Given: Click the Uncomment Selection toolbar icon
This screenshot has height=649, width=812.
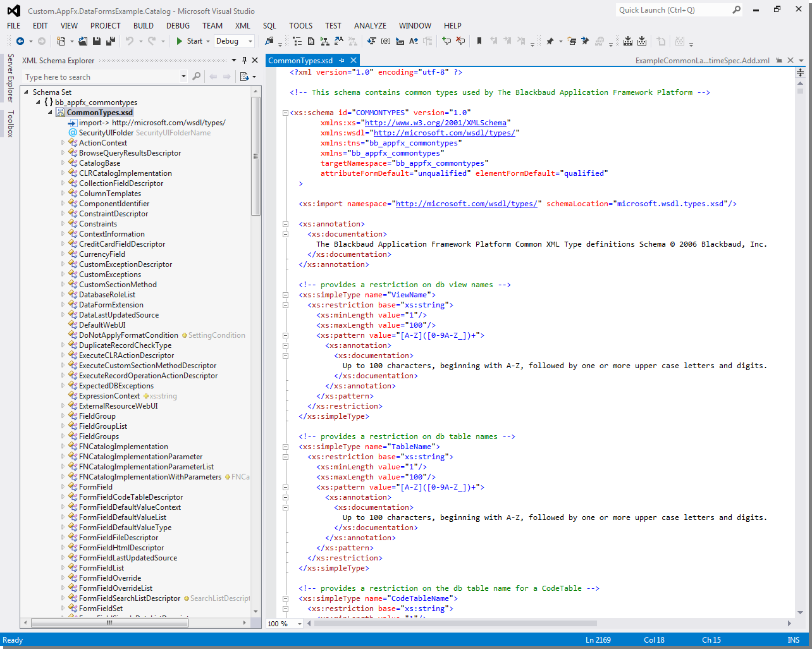Looking at the screenshot, I should tap(460, 41).
